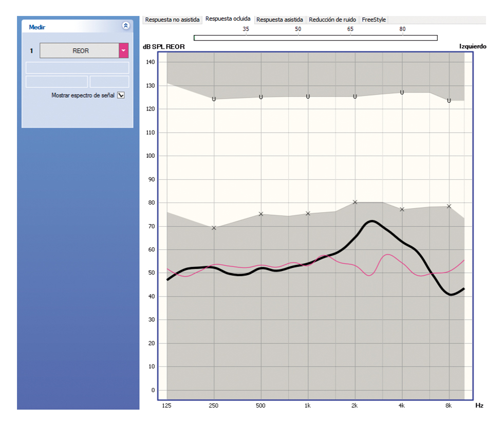Click the peak of the thick black REOR curve
This screenshot has width=504, height=422.
(x=371, y=221)
